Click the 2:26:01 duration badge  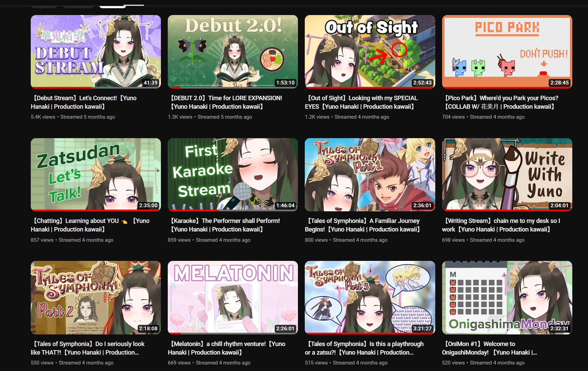click(x=285, y=329)
